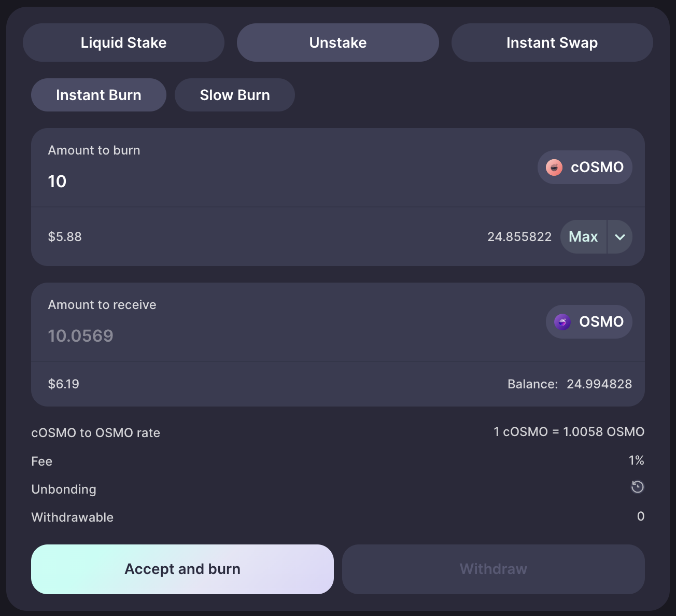Image resolution: width=676 pixels, height=616 pixels.
Task: Set the maximum amount with Max
Action: coord(584,237)
